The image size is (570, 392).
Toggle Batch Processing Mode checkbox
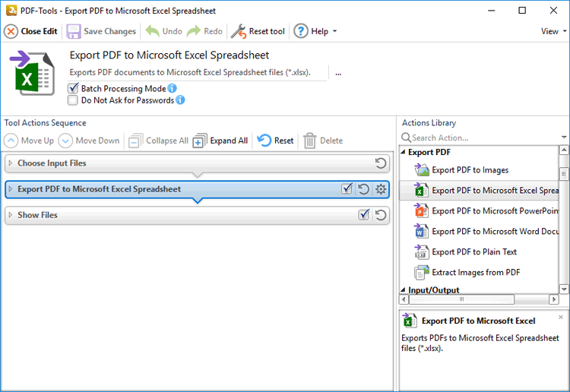(73, 88)
